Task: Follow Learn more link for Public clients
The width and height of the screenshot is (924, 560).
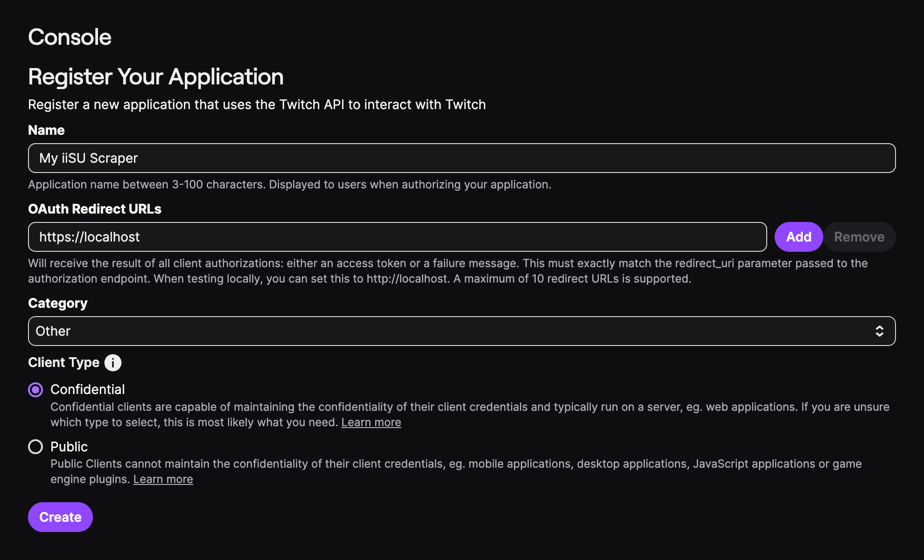Action: [163, 478]
